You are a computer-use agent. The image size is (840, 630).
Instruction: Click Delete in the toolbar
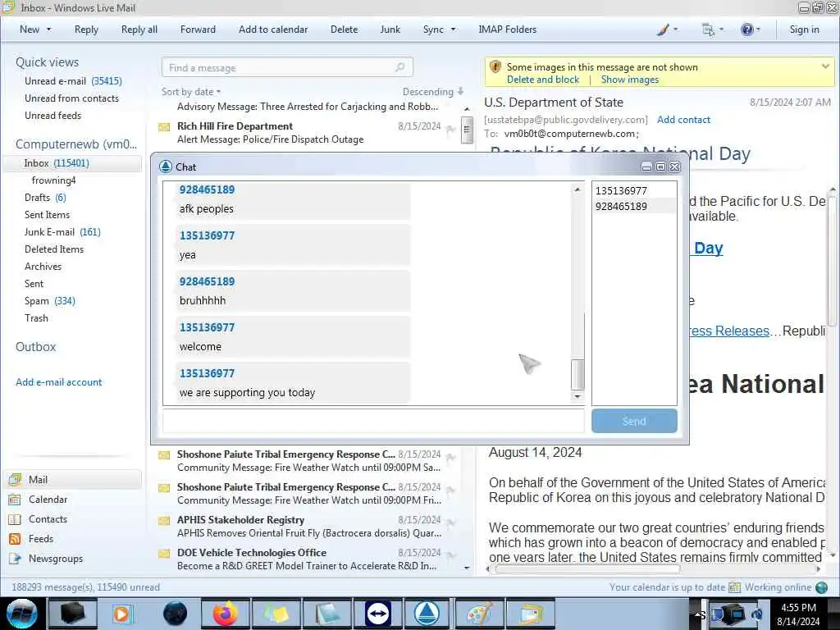[344, 30]
